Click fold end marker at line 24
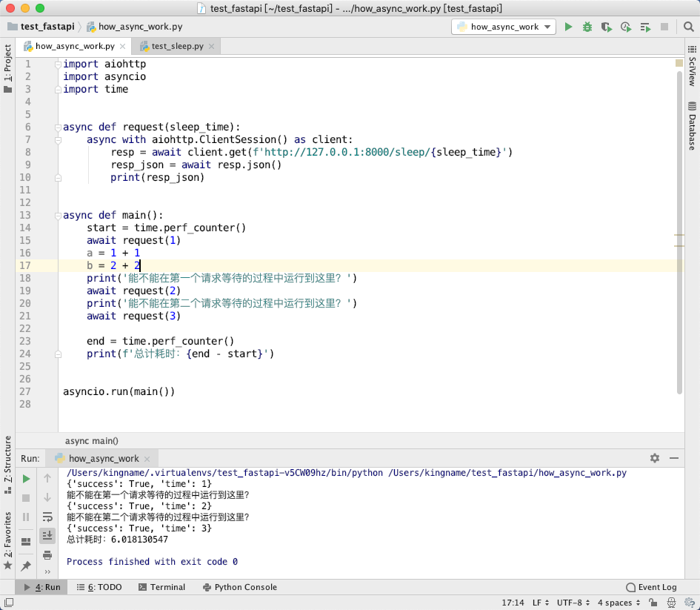Image resolution: width=700 pixels, height=610 pixels. pos(58,354)
